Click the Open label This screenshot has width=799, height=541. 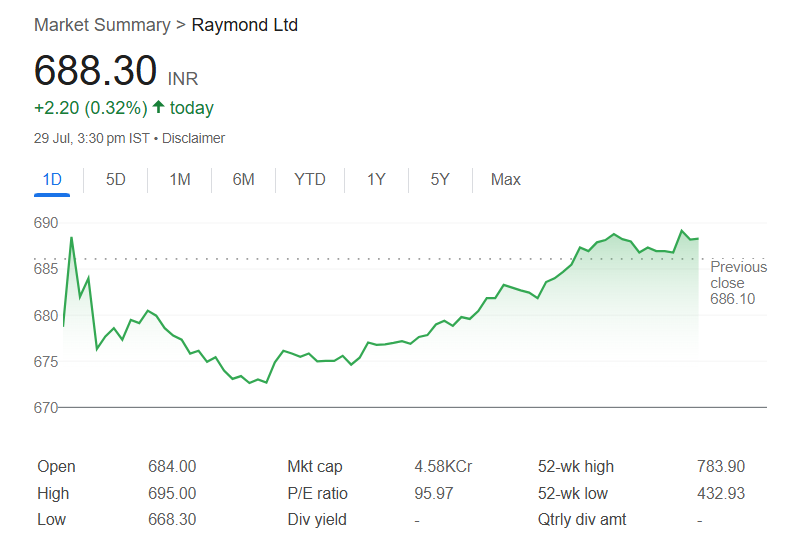coord(57,467)
